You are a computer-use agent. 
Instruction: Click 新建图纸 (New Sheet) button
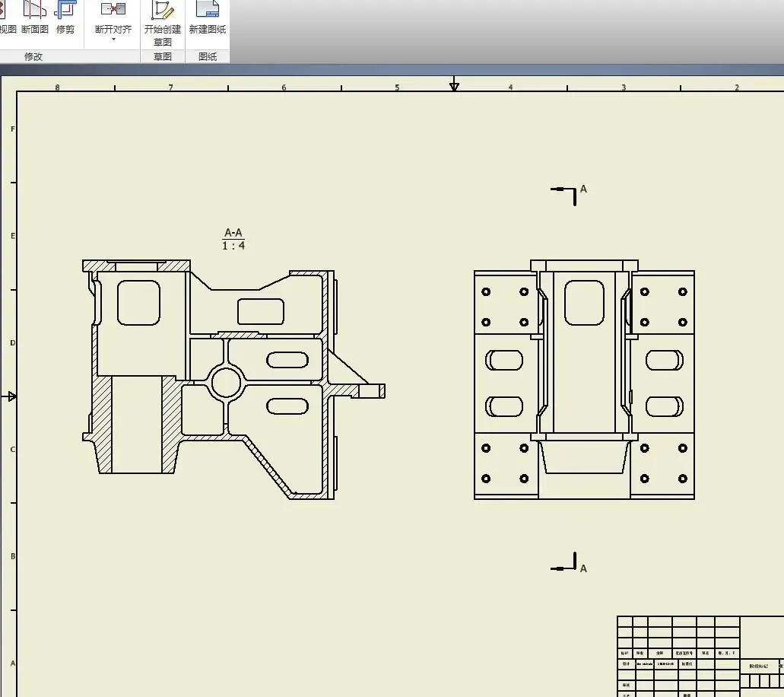[x=208, y=18]
